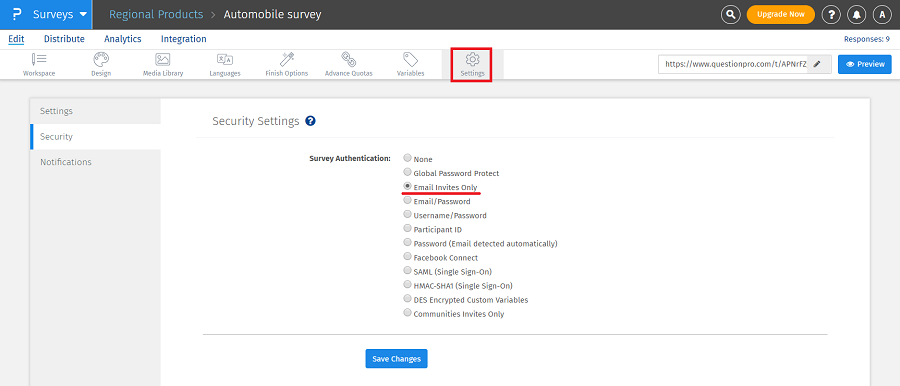Click the survey URL field
The width and height of the screenshot is (900, 386).
tap(735, 64)
